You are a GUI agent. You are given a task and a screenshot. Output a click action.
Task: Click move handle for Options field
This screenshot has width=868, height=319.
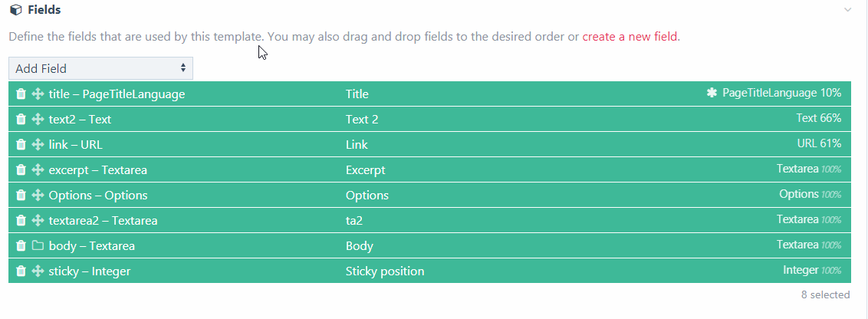click(x=38, y=196)
